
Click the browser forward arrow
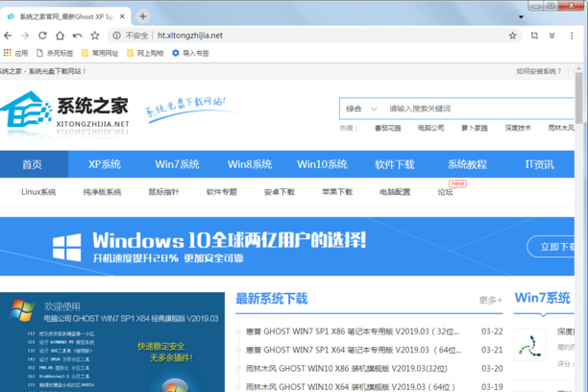(25, 36)
